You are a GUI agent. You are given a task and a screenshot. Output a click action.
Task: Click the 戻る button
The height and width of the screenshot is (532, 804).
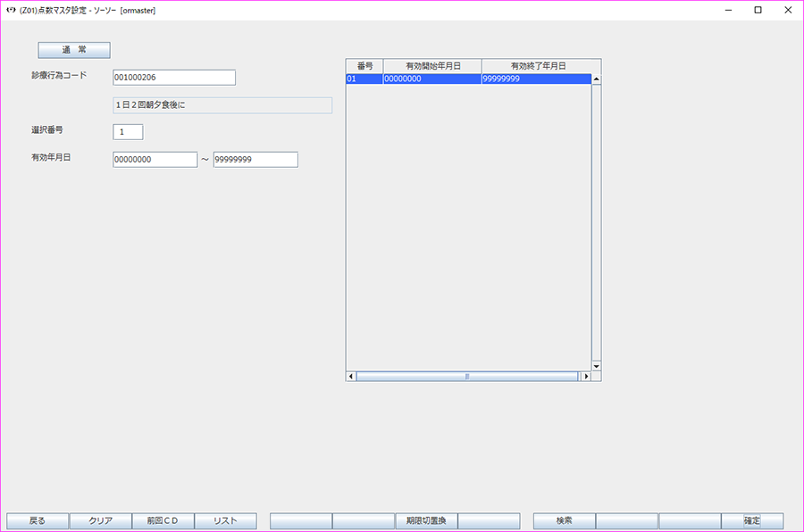point(38,520)
